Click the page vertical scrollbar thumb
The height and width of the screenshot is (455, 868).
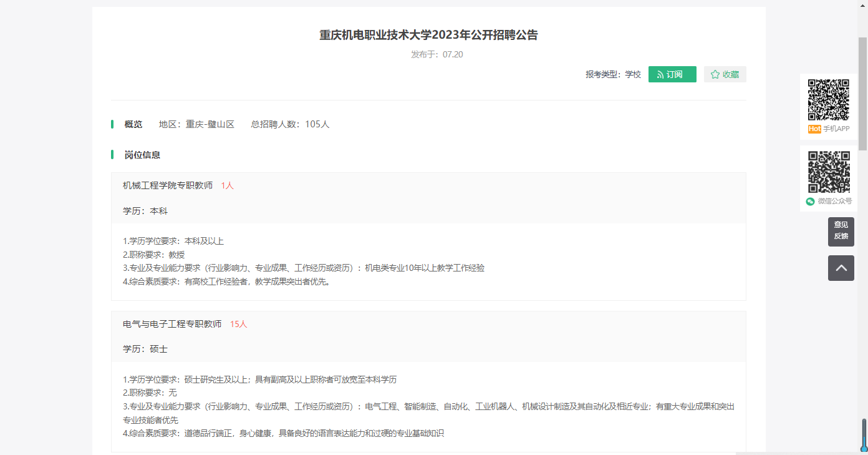[x=863, y=94]
